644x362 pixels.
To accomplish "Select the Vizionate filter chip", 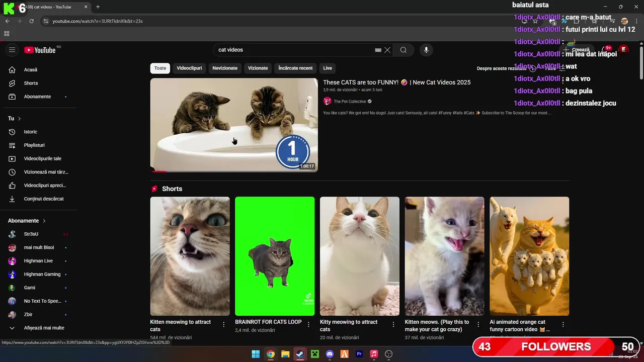I will pos(258,68).
